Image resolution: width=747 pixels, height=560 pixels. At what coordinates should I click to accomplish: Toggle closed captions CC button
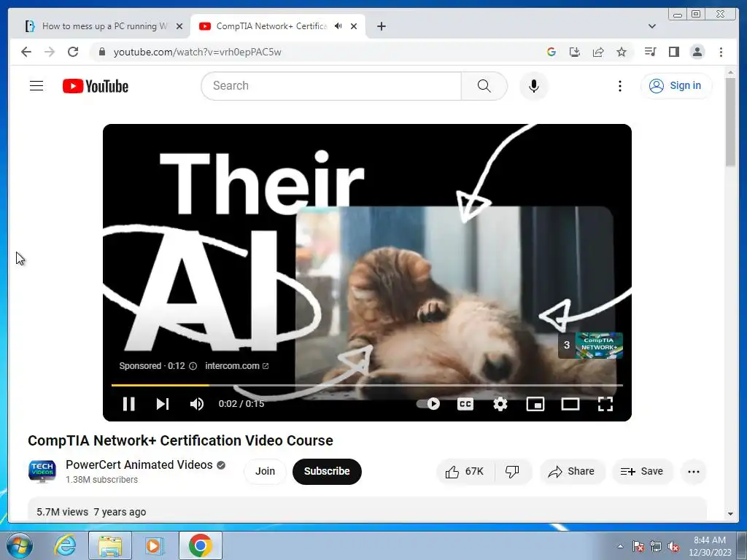465,404
